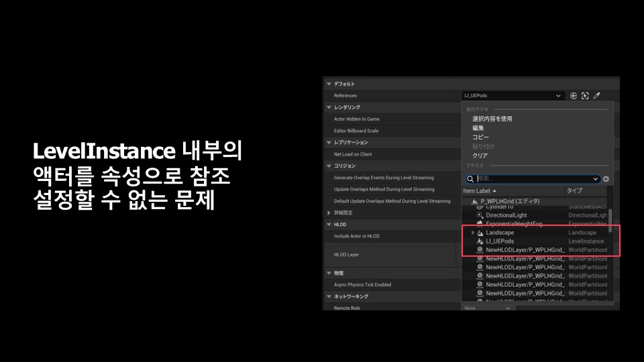The width and height of the screenshot is (644, 362).
Task: Click the Landscape mountain icon
Action: [480, 233]
